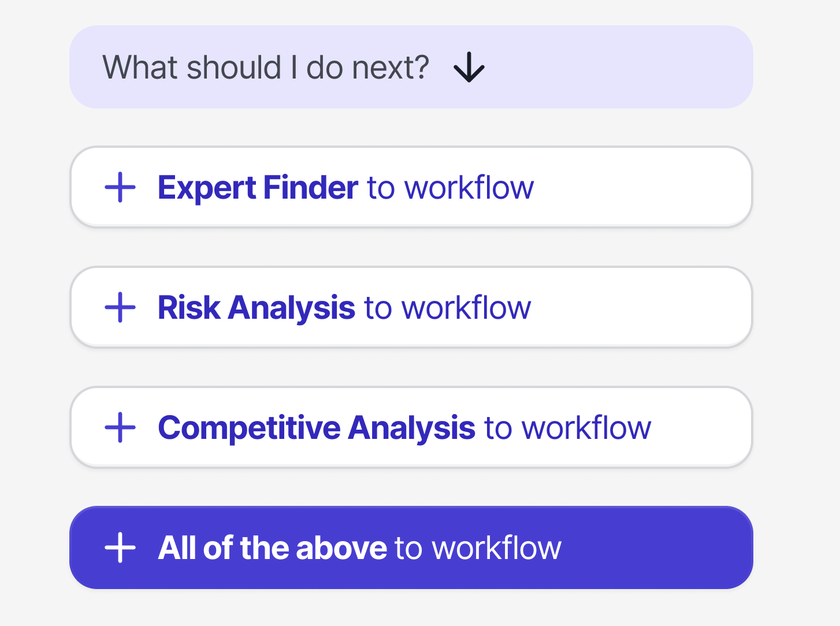Click "to workflow" text in Competitive Analysis row

click(x=567, y=428)
